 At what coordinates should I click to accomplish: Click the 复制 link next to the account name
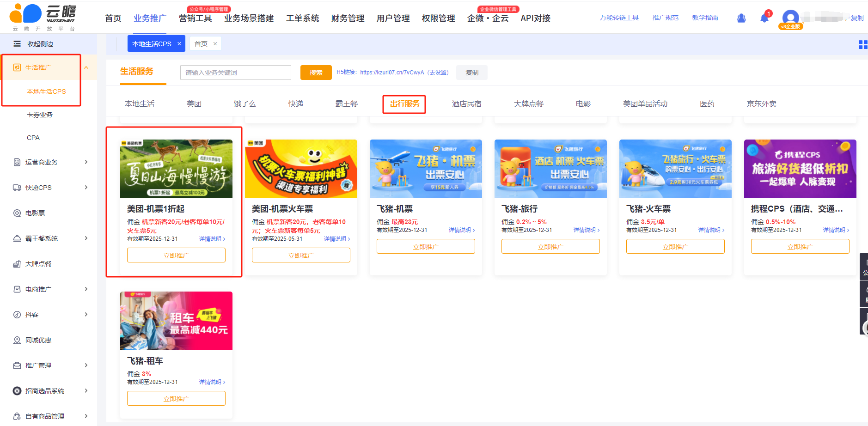tap(857, 18)
